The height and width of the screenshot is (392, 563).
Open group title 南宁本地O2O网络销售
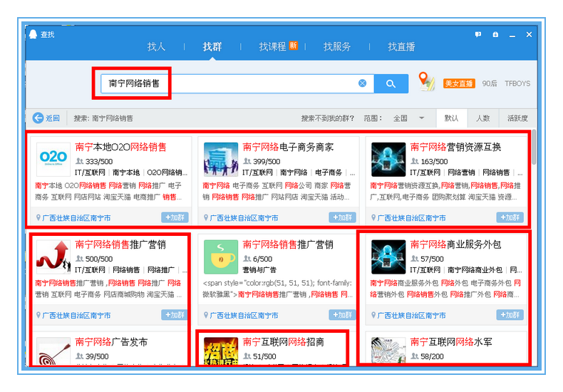pyautogui.click(x=120, y=148)
